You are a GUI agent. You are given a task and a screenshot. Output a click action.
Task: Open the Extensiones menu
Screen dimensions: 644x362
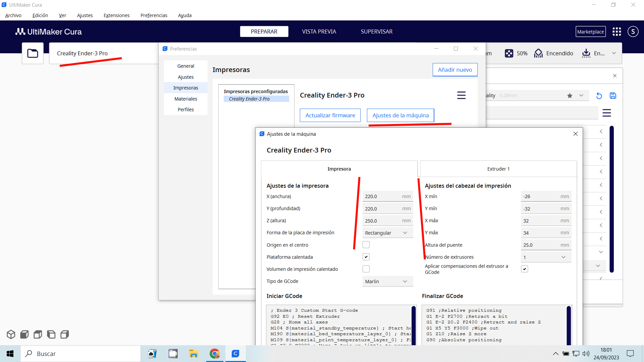point(116,15)
